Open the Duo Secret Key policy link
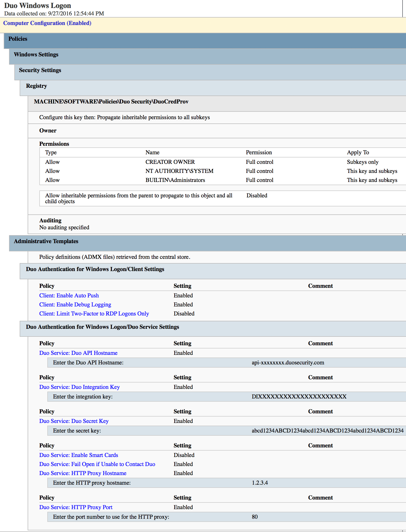 74,421
